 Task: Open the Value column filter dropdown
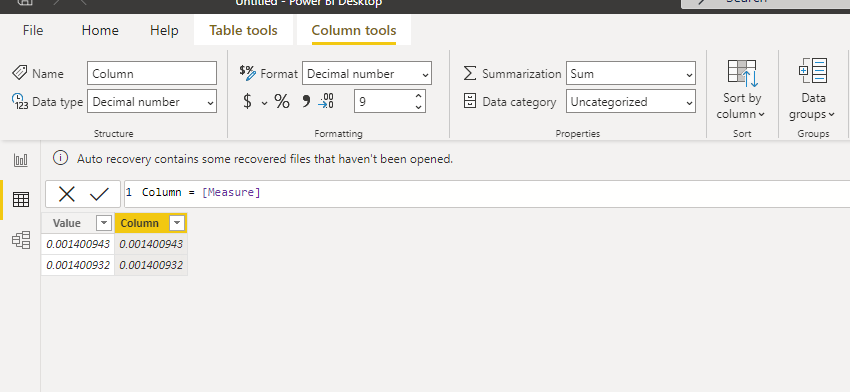104,223
